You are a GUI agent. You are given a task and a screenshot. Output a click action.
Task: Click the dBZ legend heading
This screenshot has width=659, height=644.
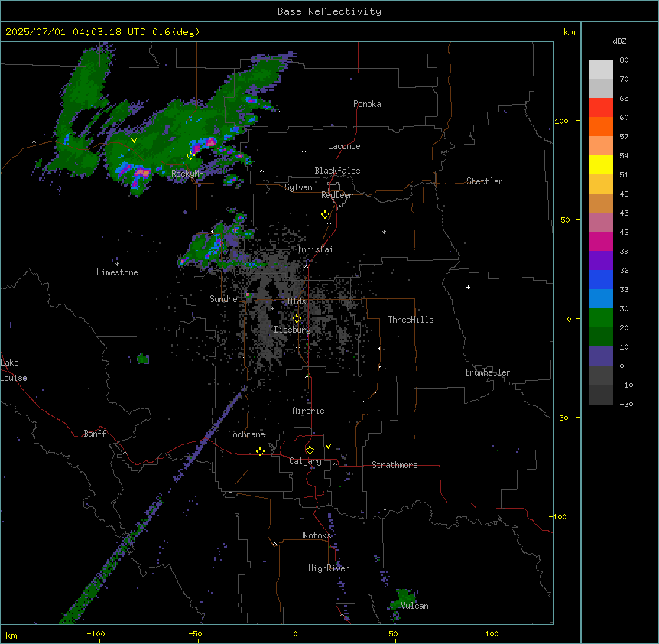tap(619, 41)
